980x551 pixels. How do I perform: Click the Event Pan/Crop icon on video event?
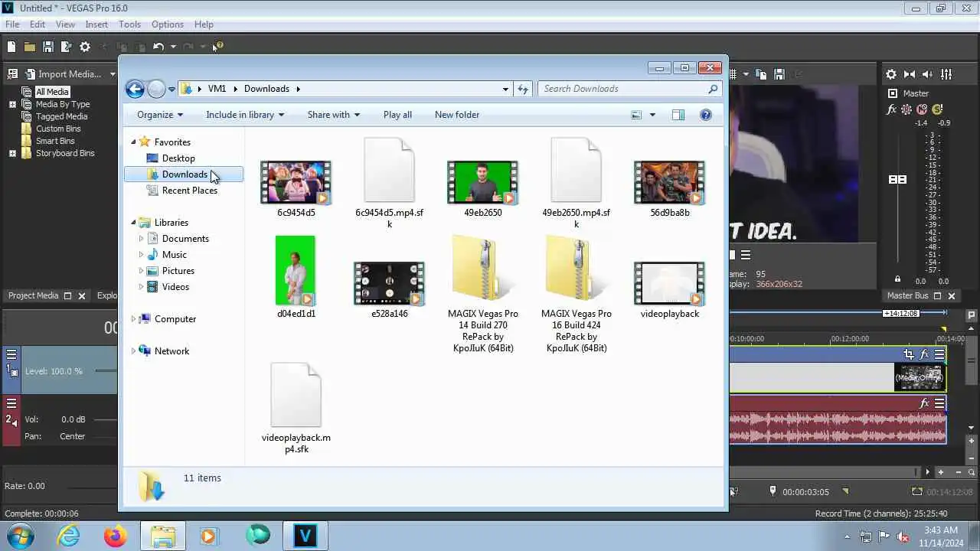pyautogui.click(x=909, y=354)
